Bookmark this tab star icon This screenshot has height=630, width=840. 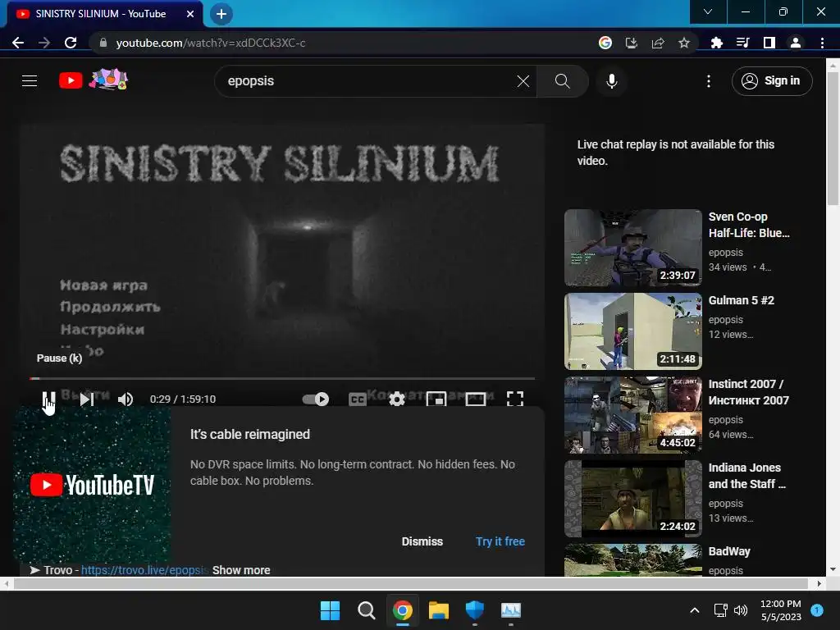(x=684, y=43)
